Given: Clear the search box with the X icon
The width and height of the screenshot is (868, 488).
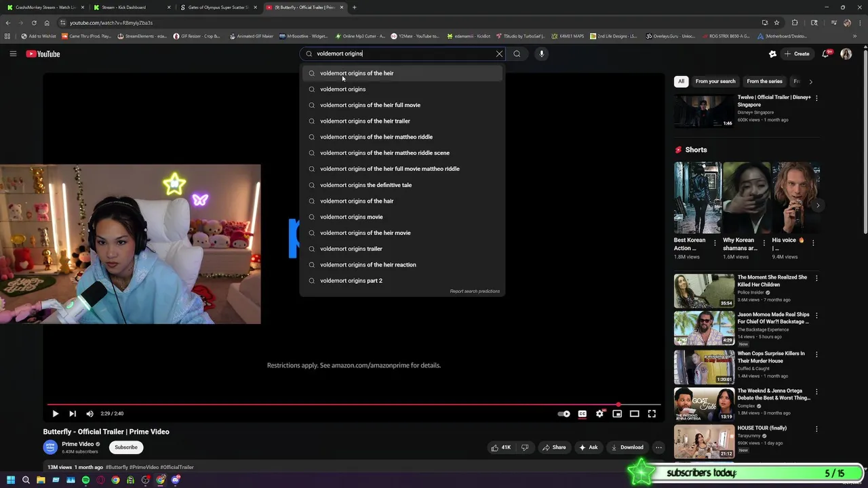Looking at the screenshot, I should [499, 54].
